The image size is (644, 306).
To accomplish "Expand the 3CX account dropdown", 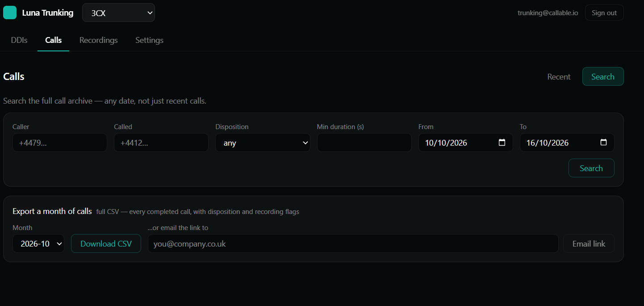I will click(x=118, y=13).
